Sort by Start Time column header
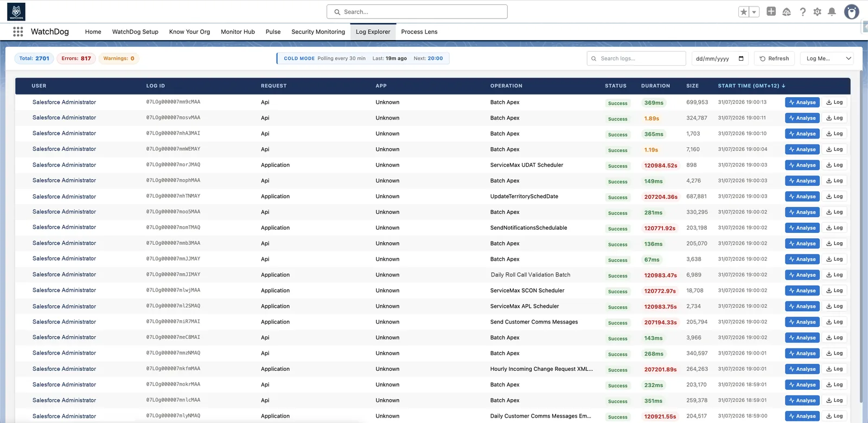The image size is (868, 423). [751, 86]
